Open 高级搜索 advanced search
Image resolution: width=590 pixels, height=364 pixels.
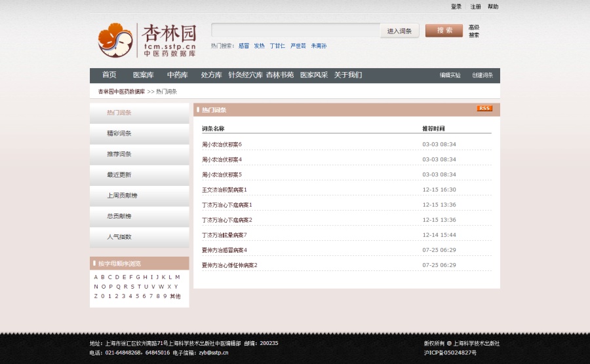tap(474, 31)
